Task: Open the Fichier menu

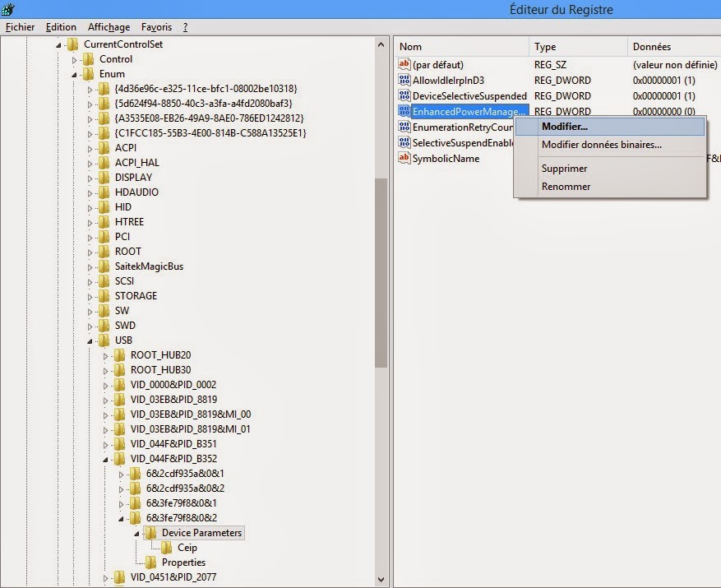Action: pos(20,27)
